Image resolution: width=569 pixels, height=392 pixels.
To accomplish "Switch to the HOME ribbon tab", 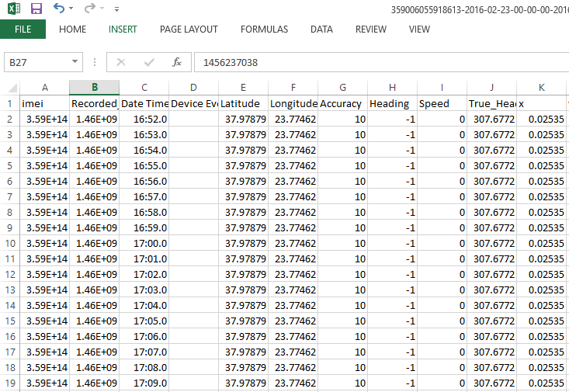I will pyautogui.click(x=72, y=29).
